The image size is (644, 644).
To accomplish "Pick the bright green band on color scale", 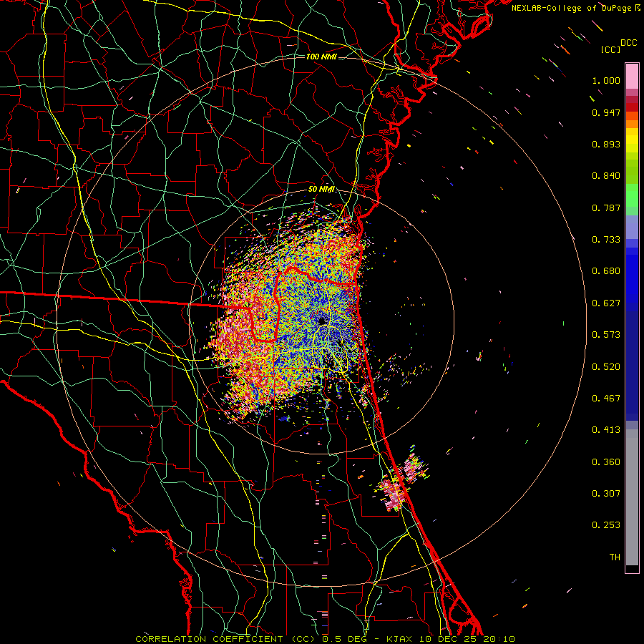I will (632, 195).
